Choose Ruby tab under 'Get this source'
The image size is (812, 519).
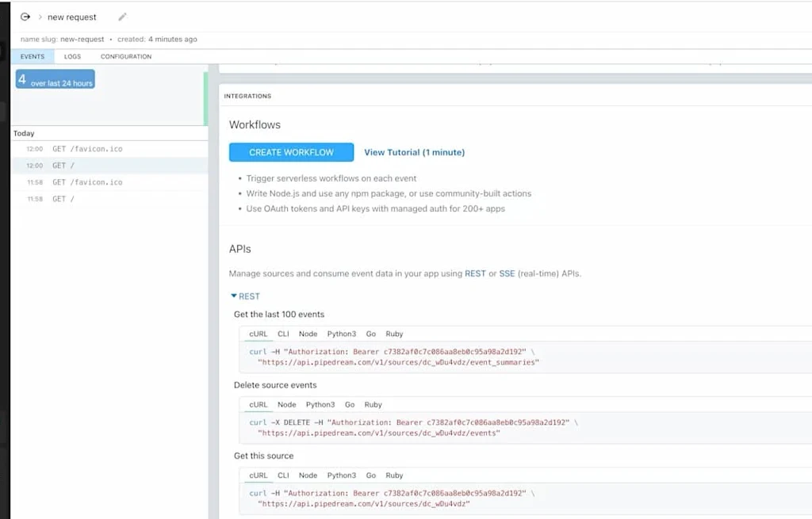click(x=394, y=475)
